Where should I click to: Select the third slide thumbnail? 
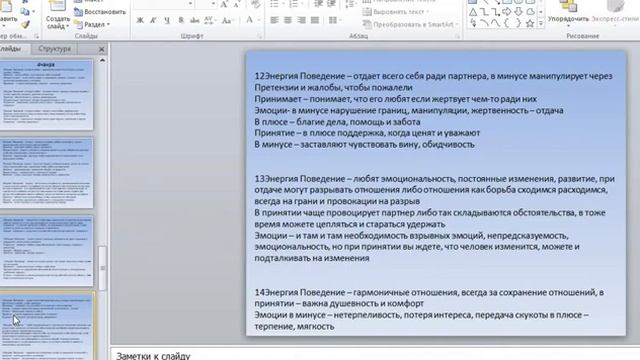point(46,251)
